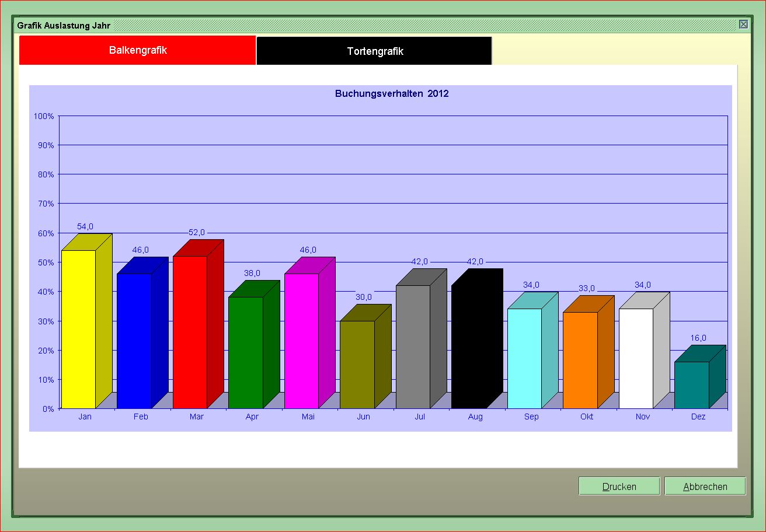Click the Jun month label
Viewport: 766px width, 532px height.
(x=364, y=416)
